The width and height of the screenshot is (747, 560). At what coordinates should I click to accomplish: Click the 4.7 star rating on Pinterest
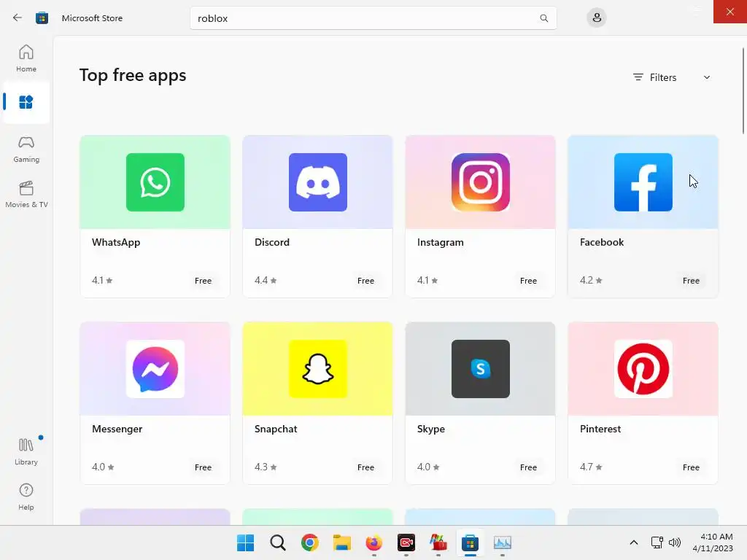click(x=591, y=467)
